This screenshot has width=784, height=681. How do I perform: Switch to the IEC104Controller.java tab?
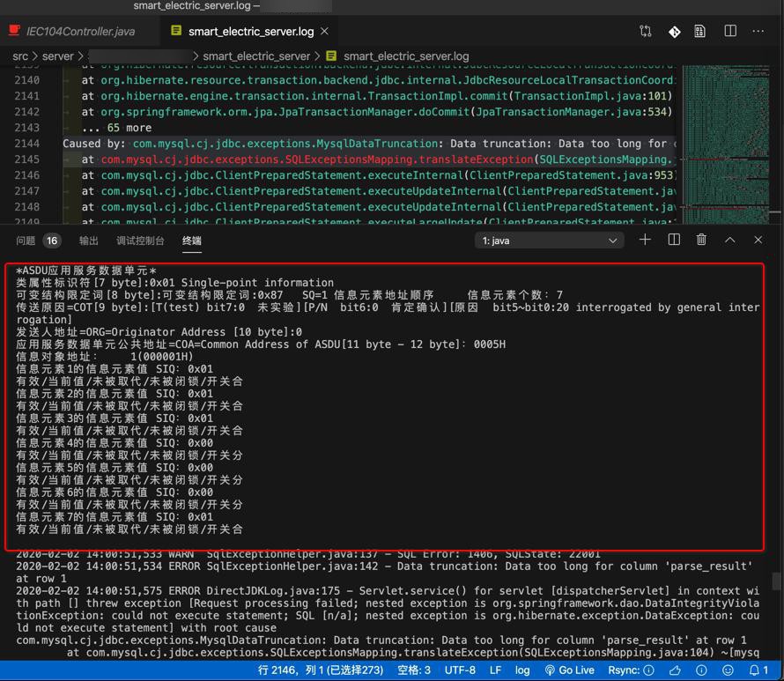click(x=80, y=31)
